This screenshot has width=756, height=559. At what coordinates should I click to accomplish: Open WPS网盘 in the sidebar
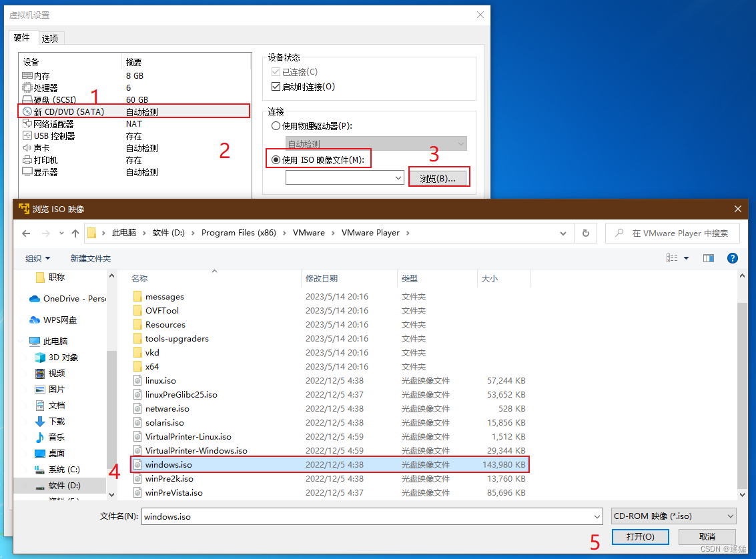tap(53, 320)
